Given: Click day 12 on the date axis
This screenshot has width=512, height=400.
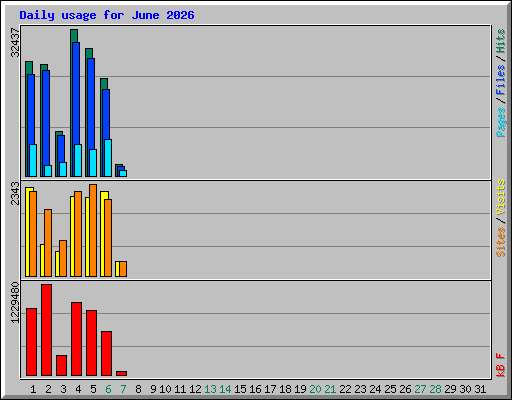Looking at the screenshot, I should point(195,389).
